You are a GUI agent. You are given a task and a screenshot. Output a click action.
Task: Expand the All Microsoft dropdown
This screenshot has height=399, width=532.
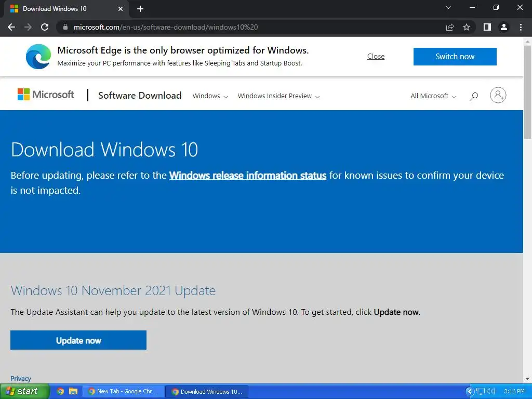coord(433,96)
